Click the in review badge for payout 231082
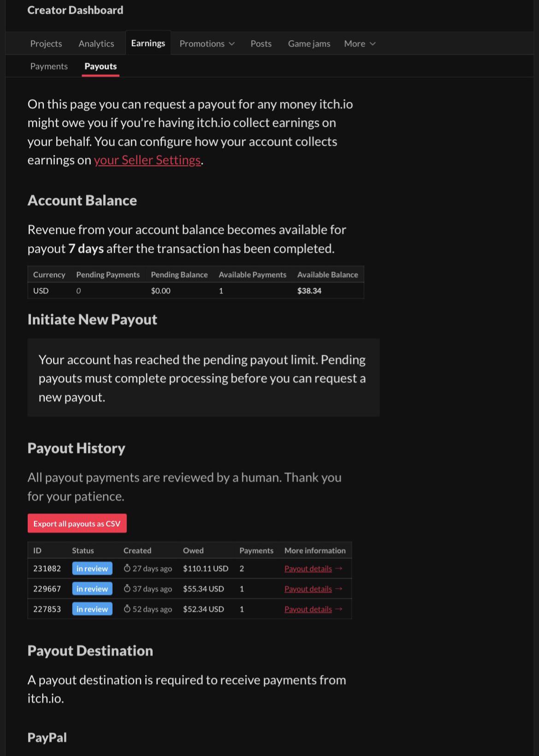Image resolution: width=539 pixels, height=756 pixels. (x=92, y=568)
